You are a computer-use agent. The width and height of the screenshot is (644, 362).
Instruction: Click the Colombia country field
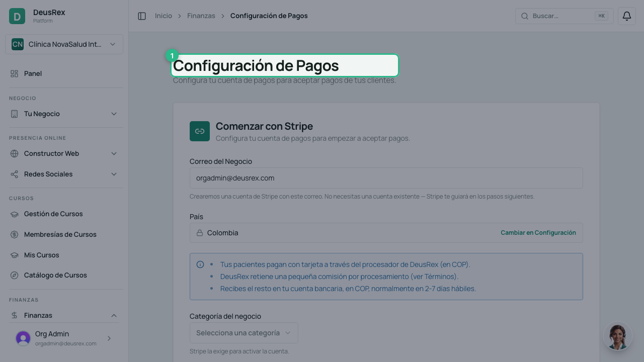click(386, 233)
